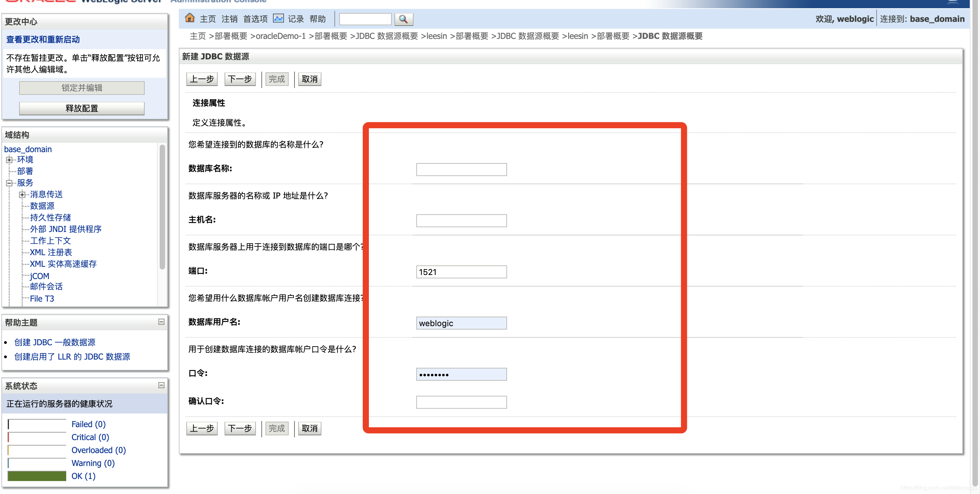Viewport: 980px width, 494px height.
Task: Open base_domain in domain structure
Action: 28,149
